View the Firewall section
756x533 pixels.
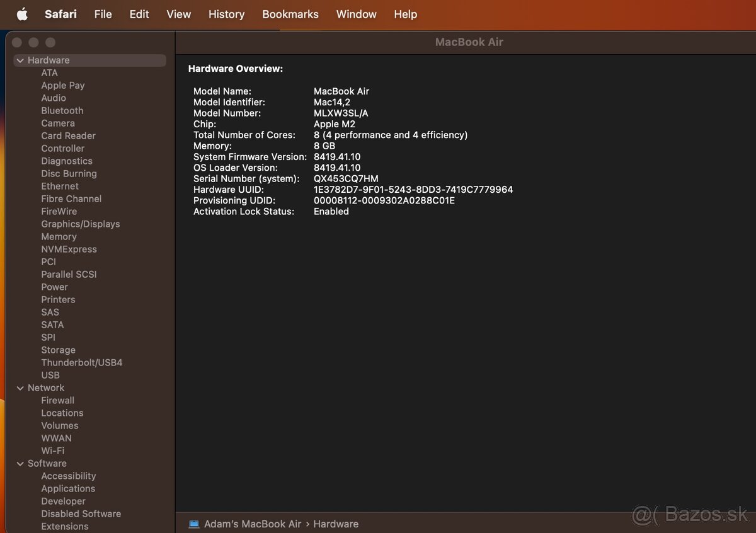(x=57, y=401)
